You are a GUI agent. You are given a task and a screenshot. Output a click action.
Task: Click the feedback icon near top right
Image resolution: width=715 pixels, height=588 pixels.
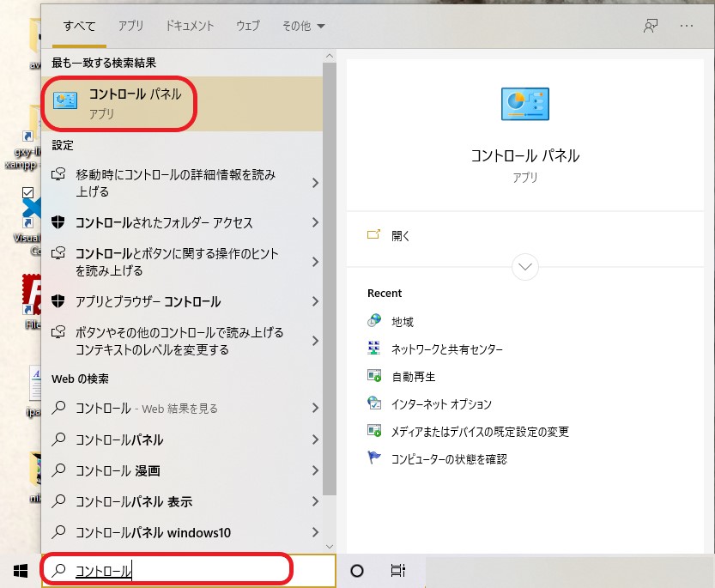pos(650,26)
